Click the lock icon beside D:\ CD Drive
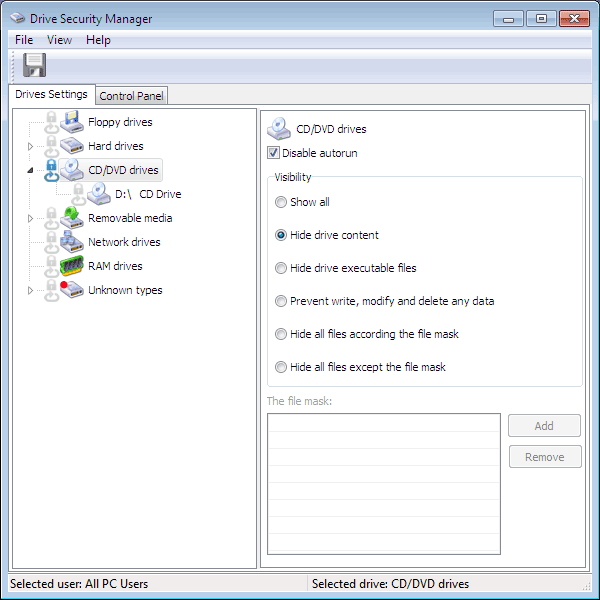Viewport: 600px width, 600px height. (78, 194)
